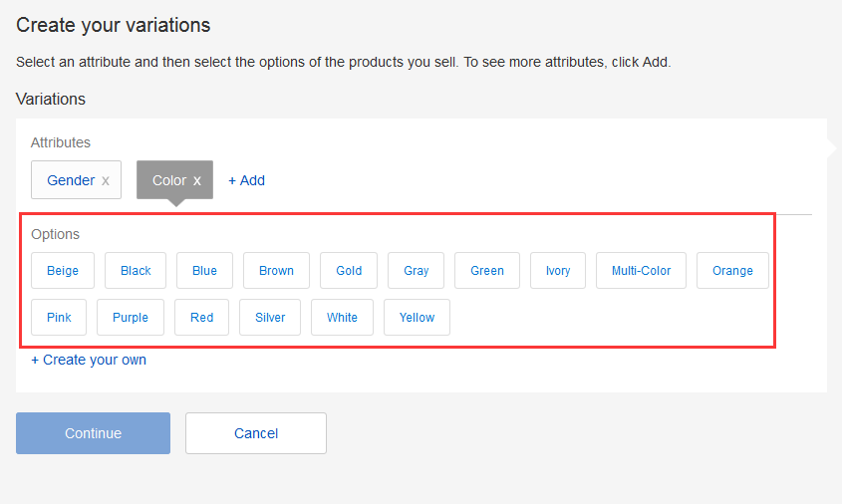Toggle the Black color option
The height and width of the screenshot is (504, 842).
pos(136,270)
